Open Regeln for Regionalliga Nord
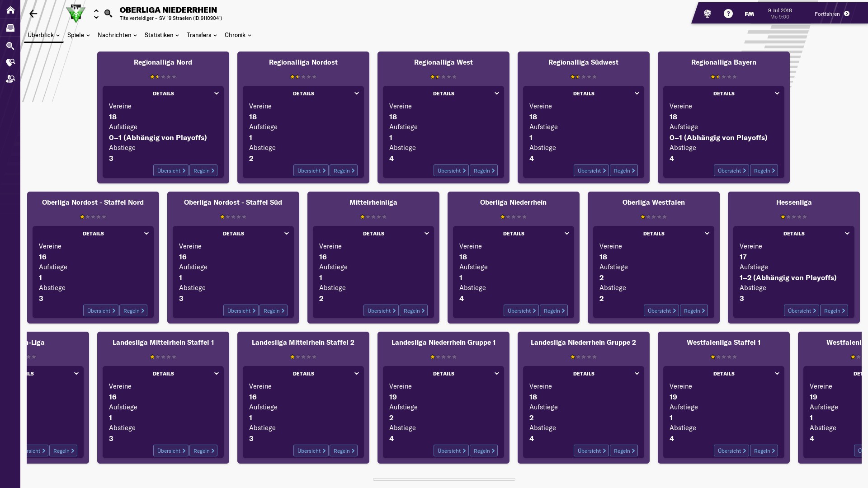Viewport: 868px width, 488px height. pos(203,171)
